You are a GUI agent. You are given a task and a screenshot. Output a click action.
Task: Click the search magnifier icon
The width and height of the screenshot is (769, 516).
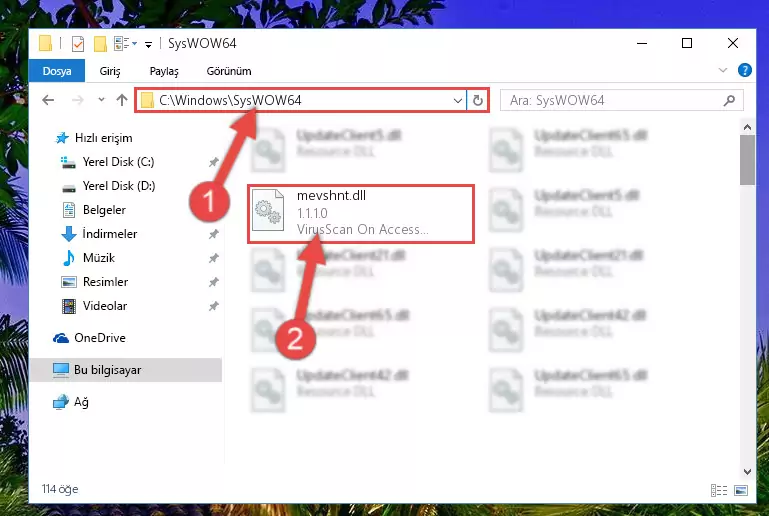[x=729, y=101]
